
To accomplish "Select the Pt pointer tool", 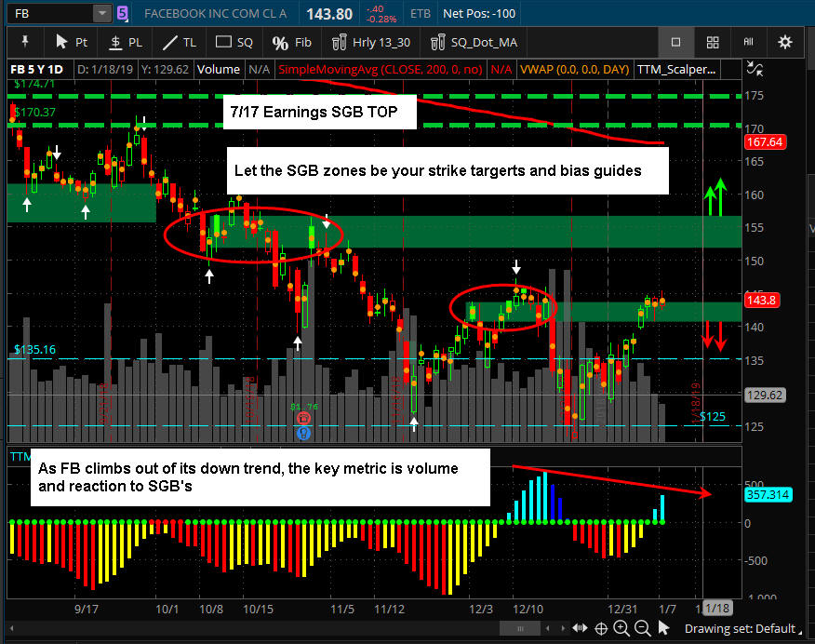I will [72, 42].
